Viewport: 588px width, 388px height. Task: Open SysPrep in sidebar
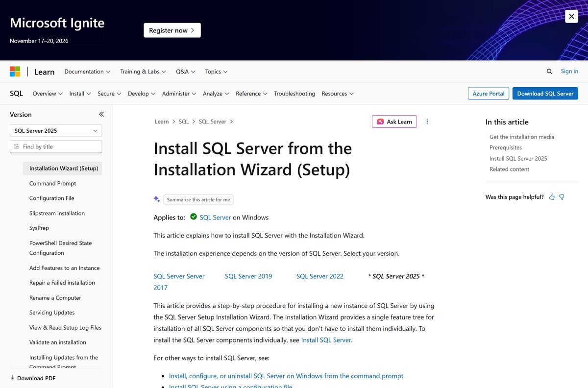pyautogui.click(x=39, y=228)
